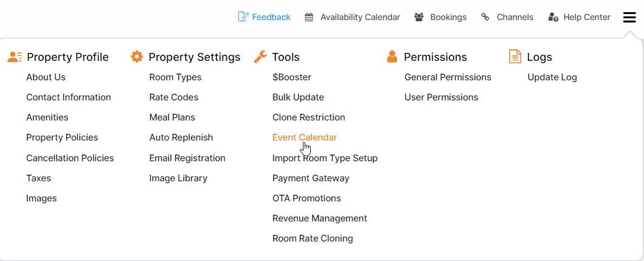644x261 pixels.
Task: Select Room Types menu item
Action: 175,77
